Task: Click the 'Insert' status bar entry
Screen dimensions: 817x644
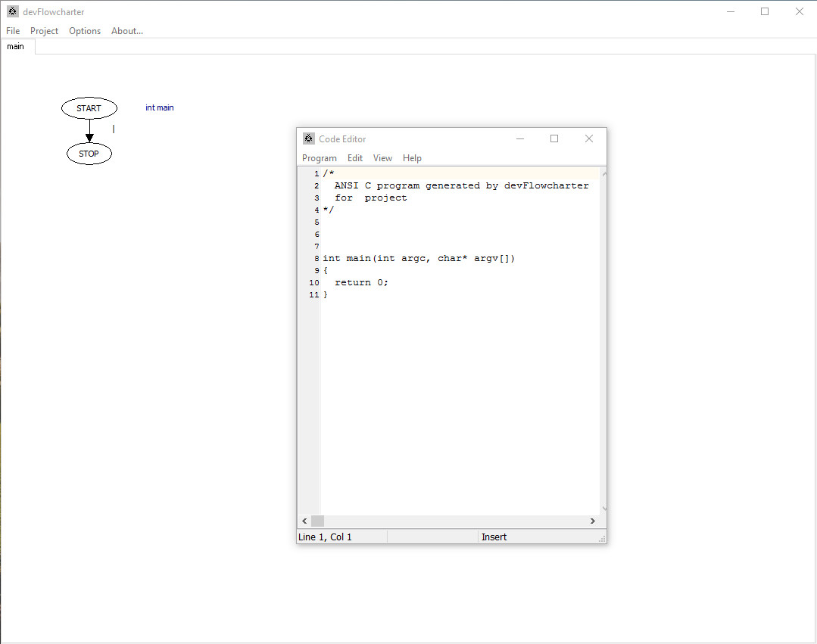Action: pos(494,537)
